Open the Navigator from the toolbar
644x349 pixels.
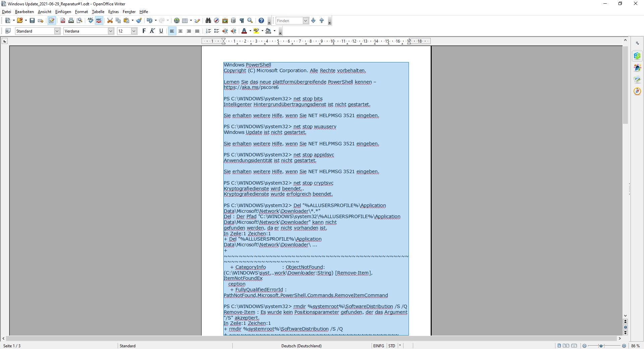(217, 21)
